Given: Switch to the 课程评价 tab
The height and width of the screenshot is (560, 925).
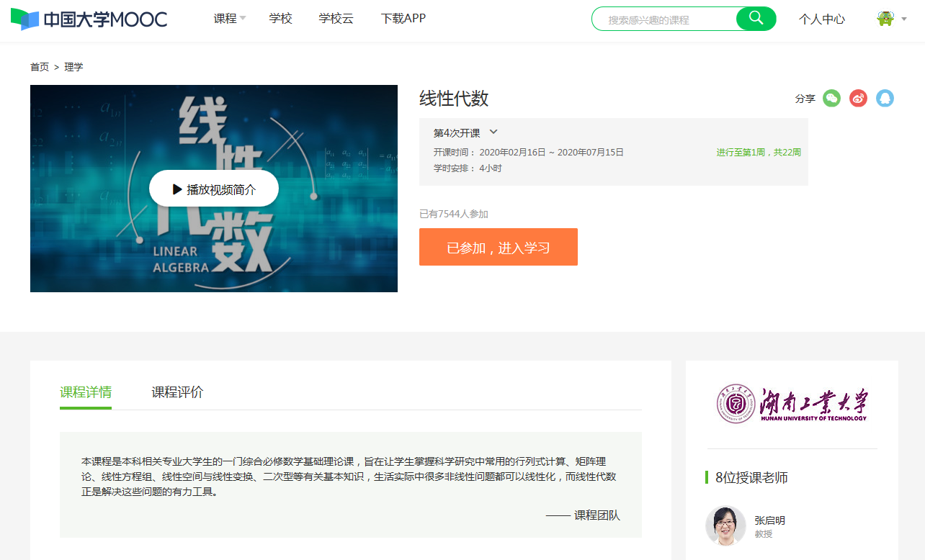Looking at the screenshot, I should point(177,392).
